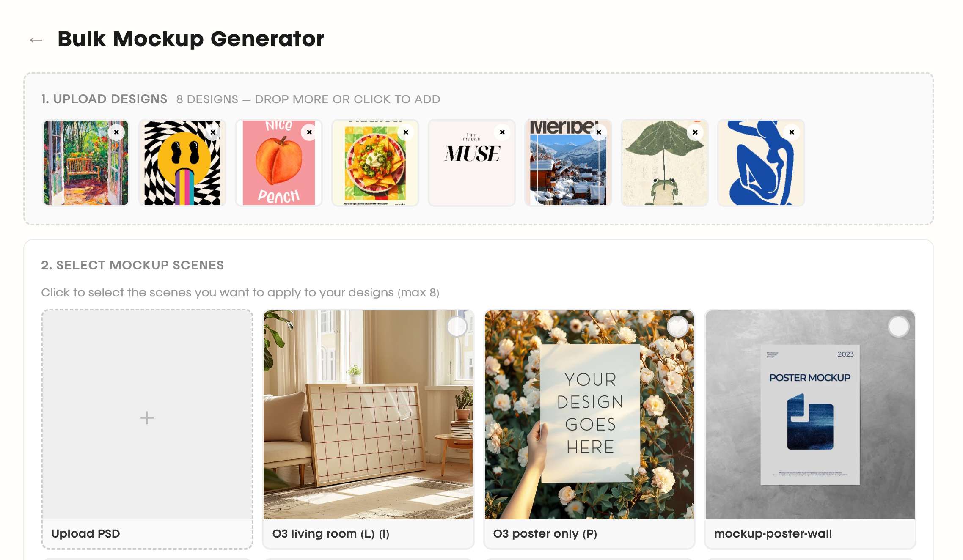Select the mockup-poster-wall scene circle
Screen dimensions: 963x560
[899, 327]
